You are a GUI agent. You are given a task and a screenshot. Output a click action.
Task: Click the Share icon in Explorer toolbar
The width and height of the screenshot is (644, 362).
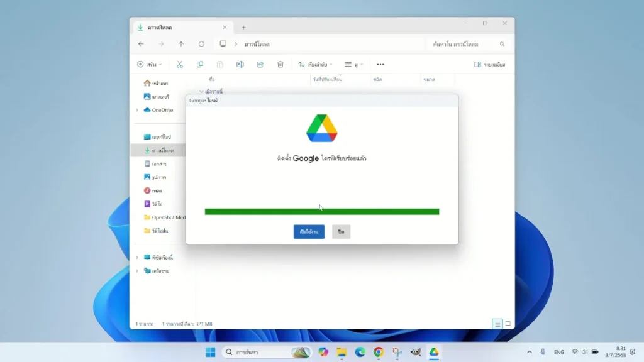click(260, 64)
